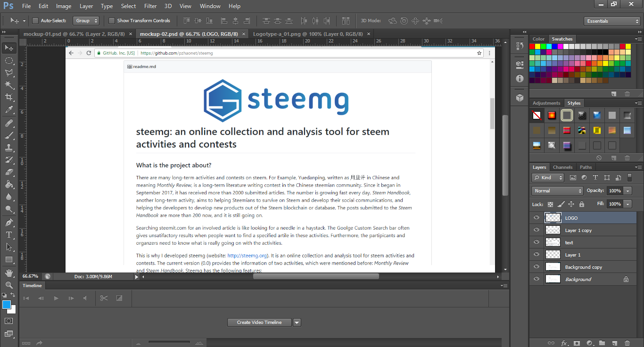Select the Healing Brush tool
Screen dimensions: 644x347
pyautogui.click(x=9, y=123)
